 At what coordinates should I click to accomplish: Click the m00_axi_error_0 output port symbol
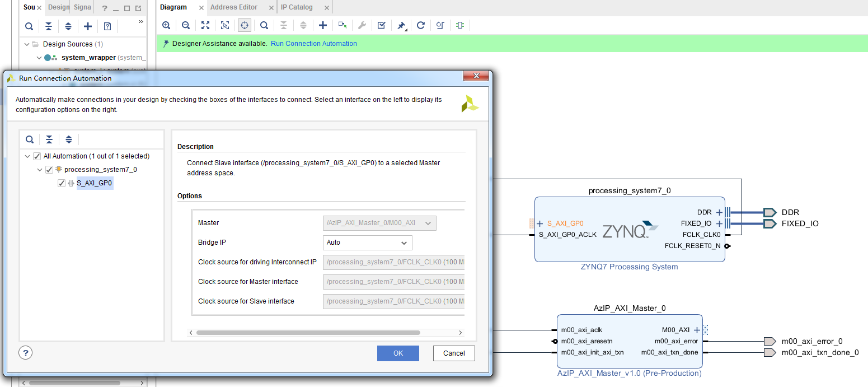[770, 341]
